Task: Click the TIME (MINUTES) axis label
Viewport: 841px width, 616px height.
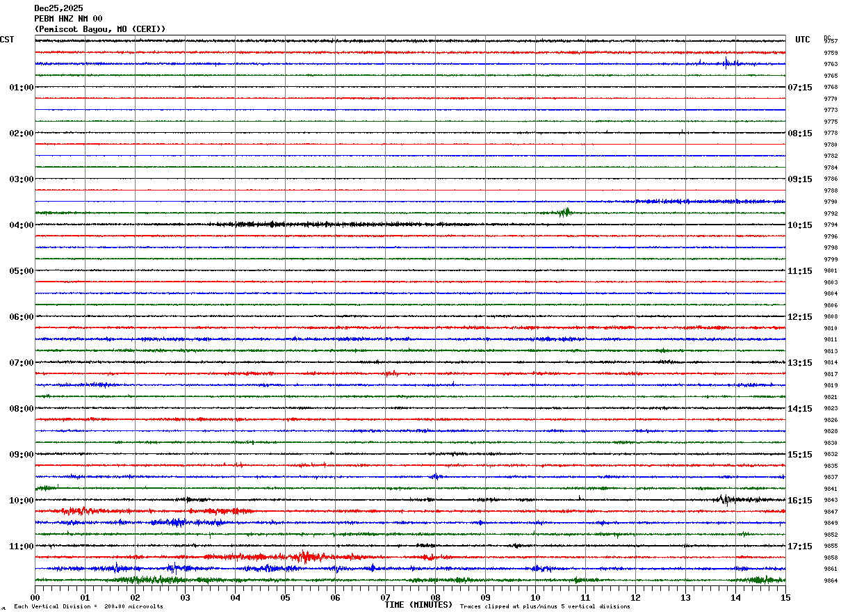Action: 418,605
